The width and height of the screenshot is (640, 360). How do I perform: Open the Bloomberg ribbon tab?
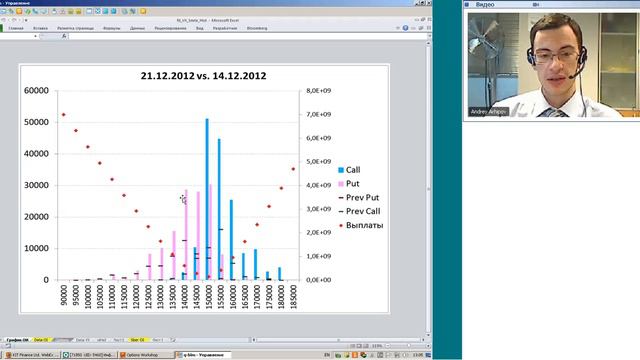[x=257, y=28]
